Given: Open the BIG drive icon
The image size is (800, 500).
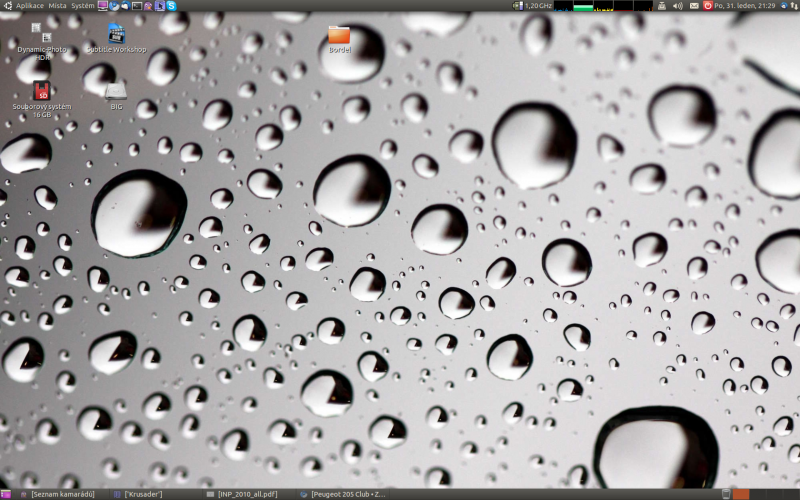Looking at the screenshot, I should coord(116,93).
